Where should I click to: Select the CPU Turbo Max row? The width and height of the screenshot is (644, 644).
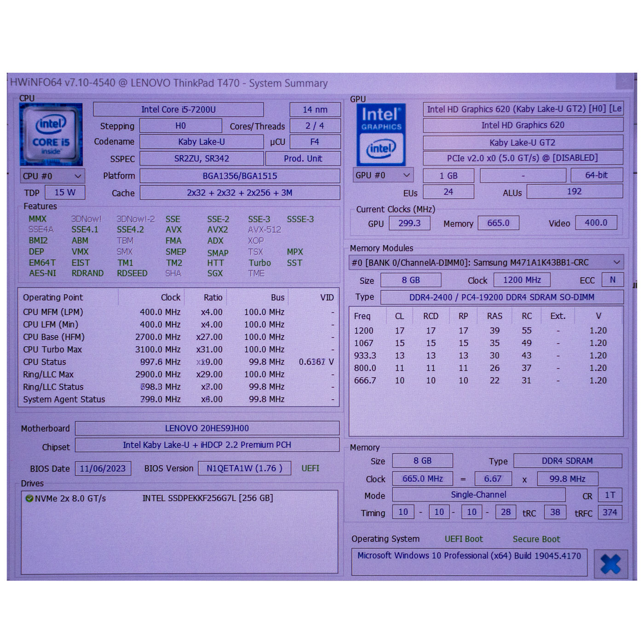coord(178,350)
